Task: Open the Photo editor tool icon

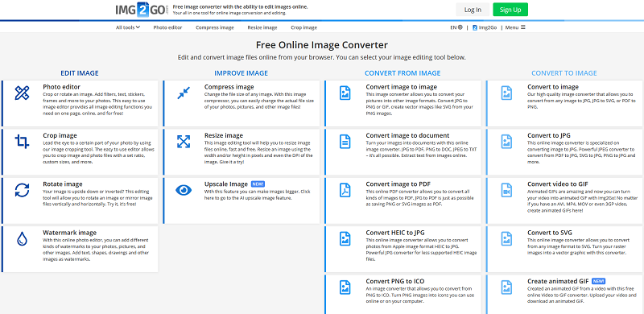Action: [x=22, y=93]
